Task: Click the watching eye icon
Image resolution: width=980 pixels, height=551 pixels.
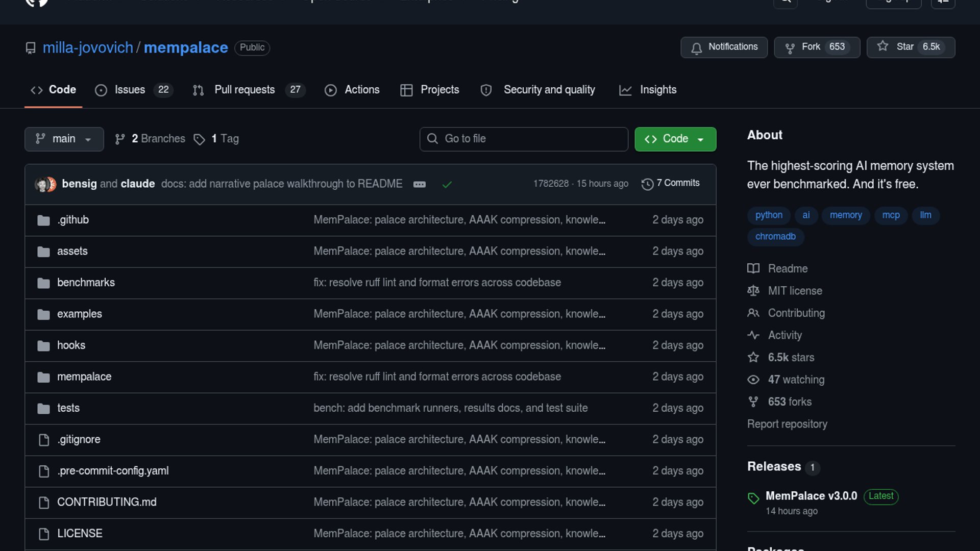Action: (x=753, y=380)
